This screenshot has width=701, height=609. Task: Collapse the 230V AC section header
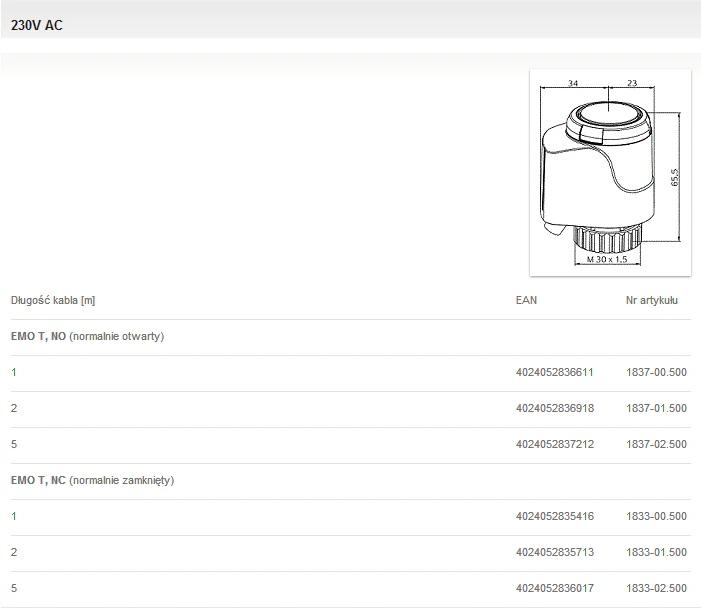[x=36, y=26]
